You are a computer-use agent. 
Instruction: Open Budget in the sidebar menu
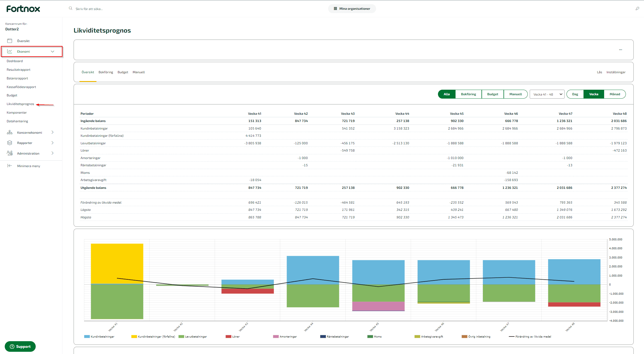(x=12, y=95)
